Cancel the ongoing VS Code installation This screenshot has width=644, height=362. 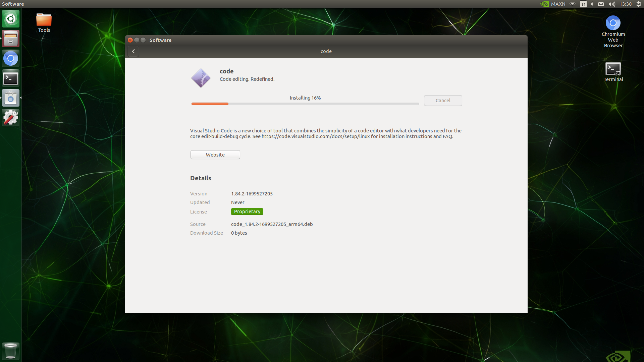tap(443, 100)
